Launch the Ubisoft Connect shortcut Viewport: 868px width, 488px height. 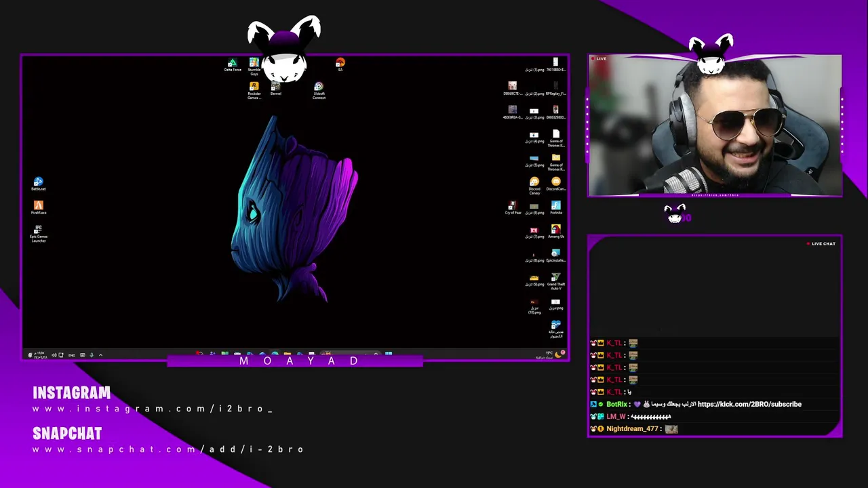pyautogui.click(x=319, y=91)
